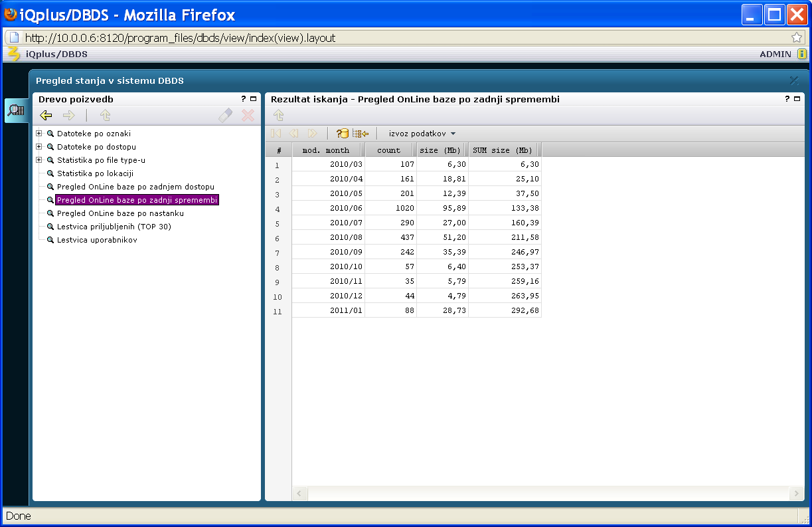The height and width of the screenshot is (527, 812).
Task: Open Pregled OnLine baze po zadnjem dostopu
Action: (x=135, y=187)
